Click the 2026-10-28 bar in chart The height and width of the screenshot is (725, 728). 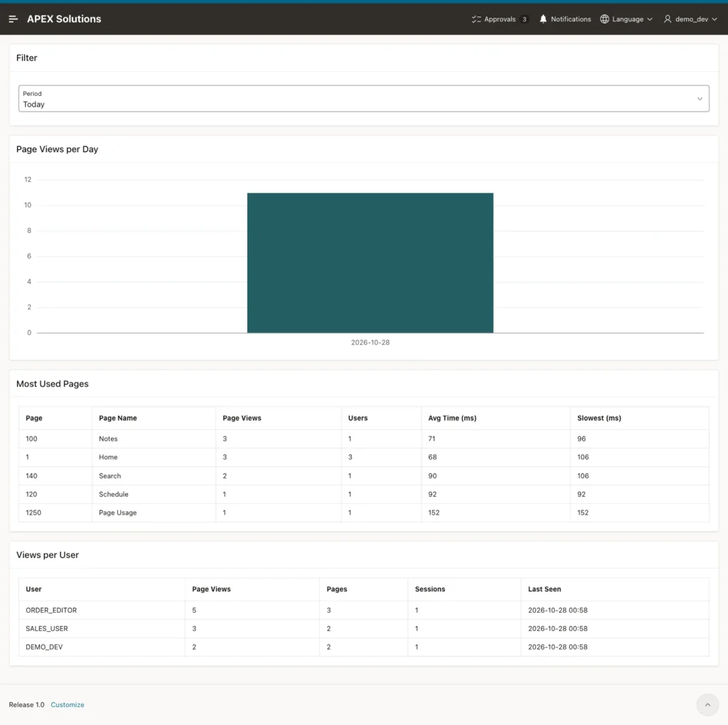(370, 263)
